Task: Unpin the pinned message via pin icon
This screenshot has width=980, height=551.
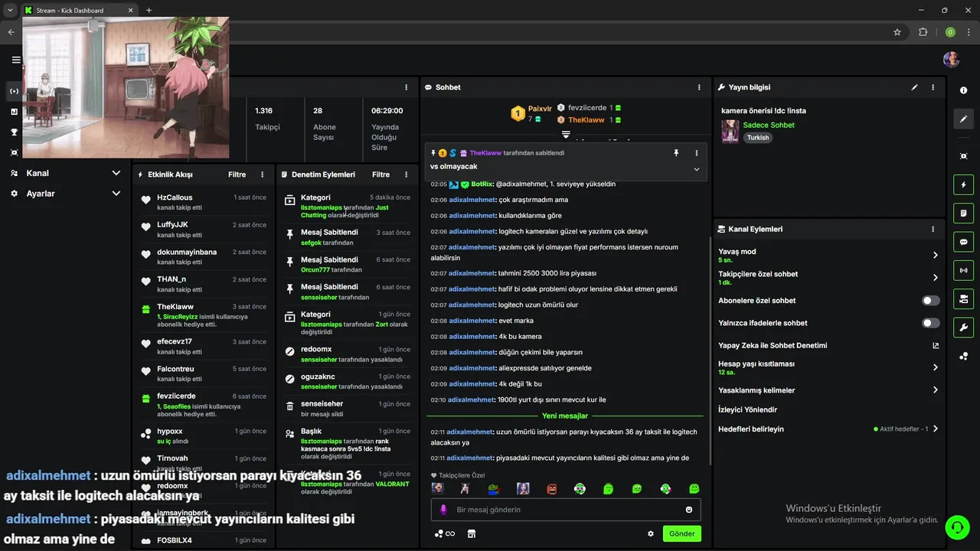Action: [x=676, y=153]
